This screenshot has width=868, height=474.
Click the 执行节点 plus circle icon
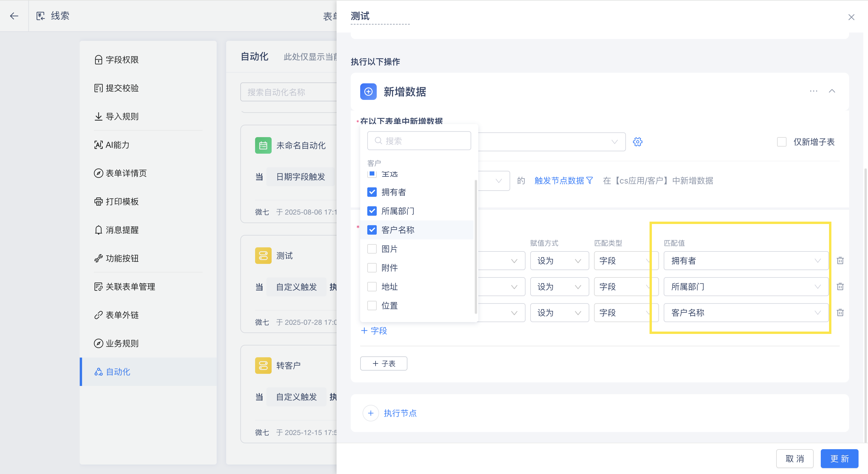point(371,413)
